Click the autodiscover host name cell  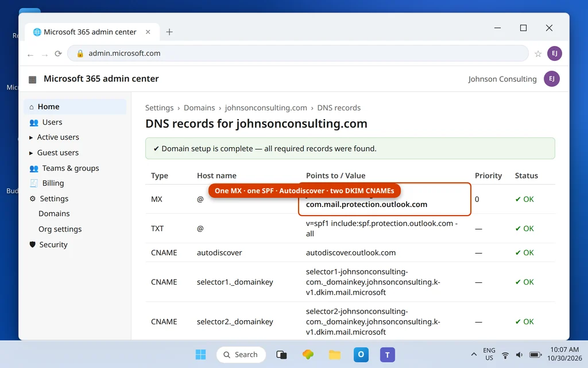point(219,253)
